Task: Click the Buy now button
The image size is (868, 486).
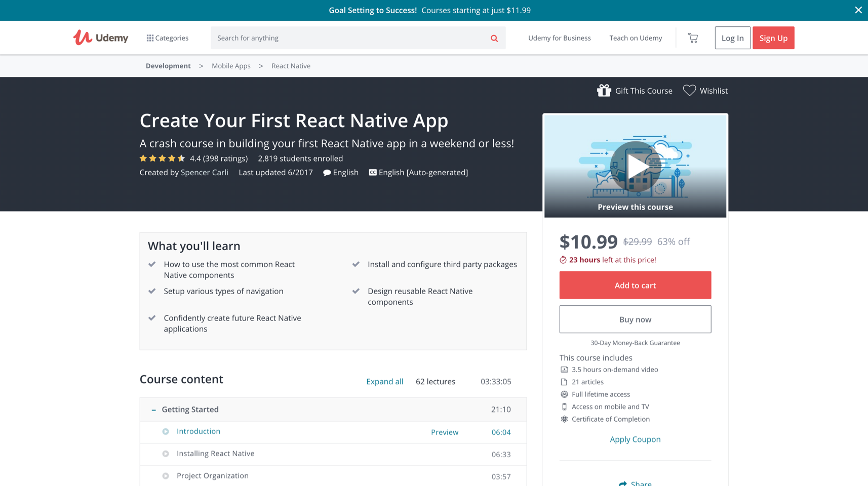Action: tap(635, 319)
